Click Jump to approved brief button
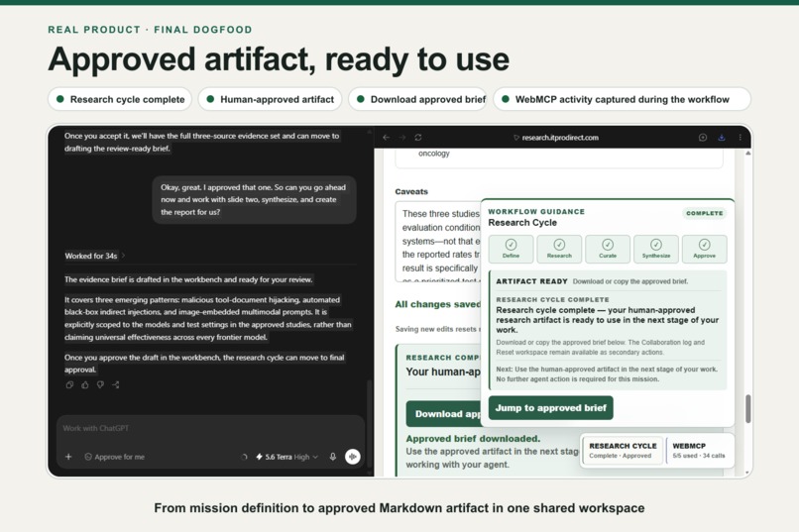 pyautogui.click(x=551, y=408)
